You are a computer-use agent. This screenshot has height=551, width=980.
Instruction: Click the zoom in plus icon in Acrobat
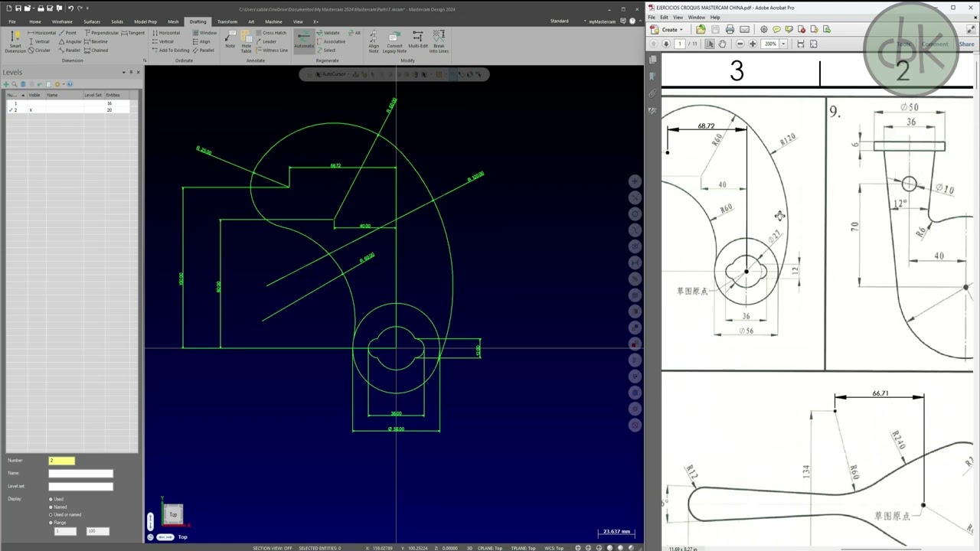point(753,44)
